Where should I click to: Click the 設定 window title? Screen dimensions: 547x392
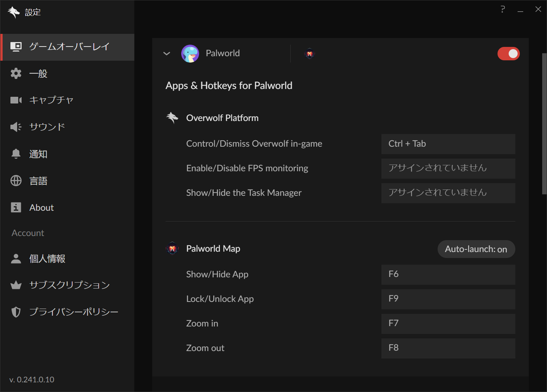pos(33,12)
